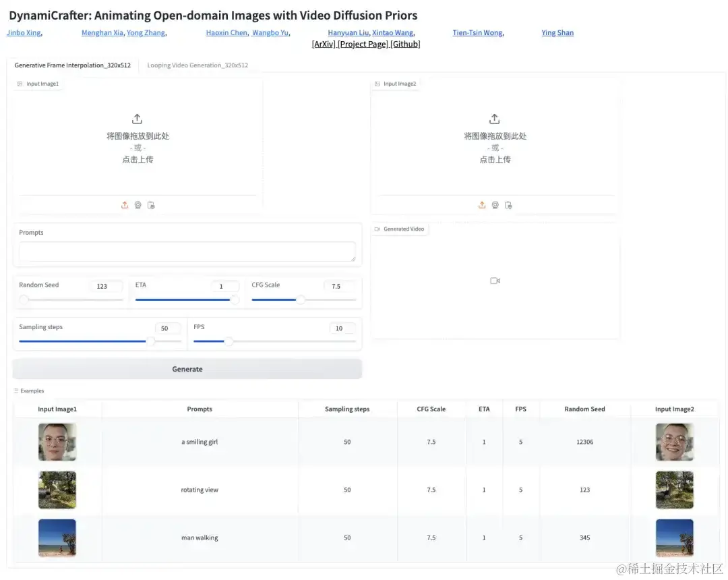Click example prompt 'man walking'
The height and width of the screenshot is (580, 728).
tap(200, 538)
